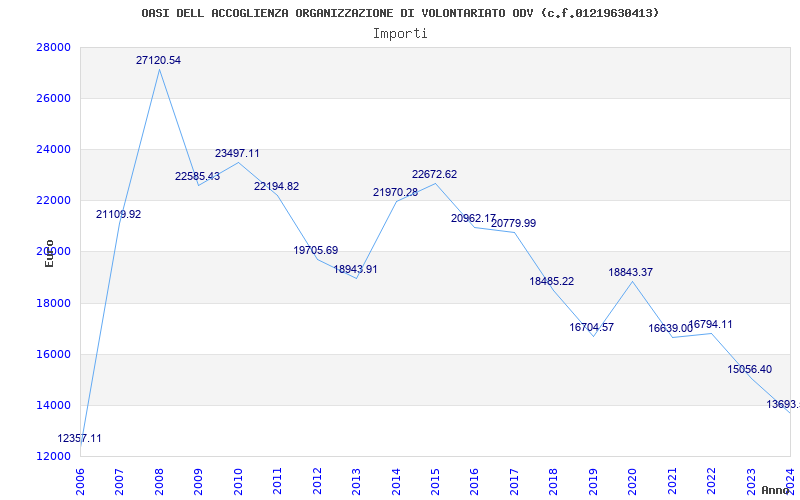The image size is (800, 500).
Task: Select the 2021 x-axis year label
Action: click(672, 481)
